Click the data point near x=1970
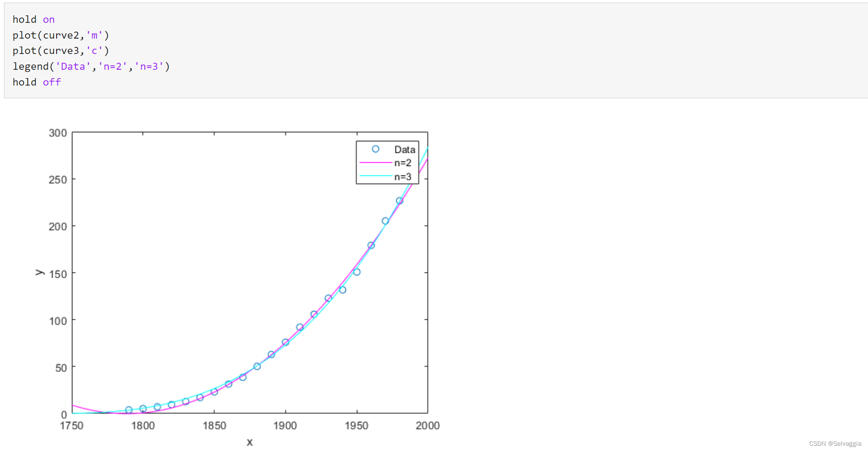The width and height of the screenshot is (868, 451). [385, 221]
